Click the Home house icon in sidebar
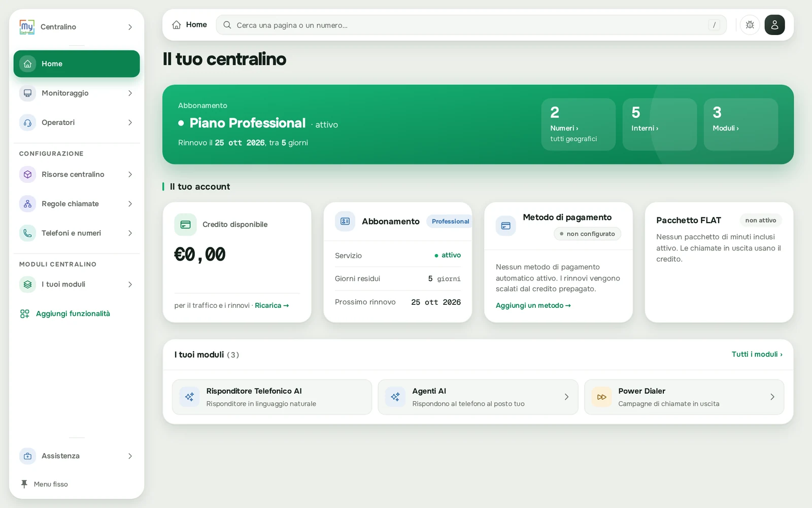The width and height of the screenshot is (812, 508). (27, 64)
